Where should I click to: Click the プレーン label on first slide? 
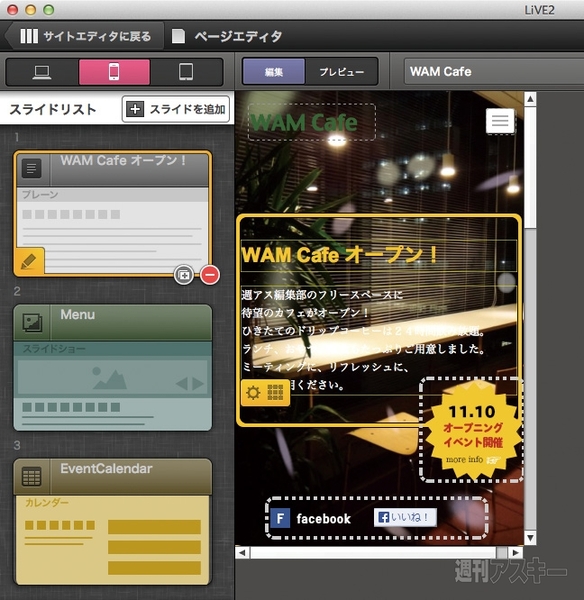(x=40, y=194)
